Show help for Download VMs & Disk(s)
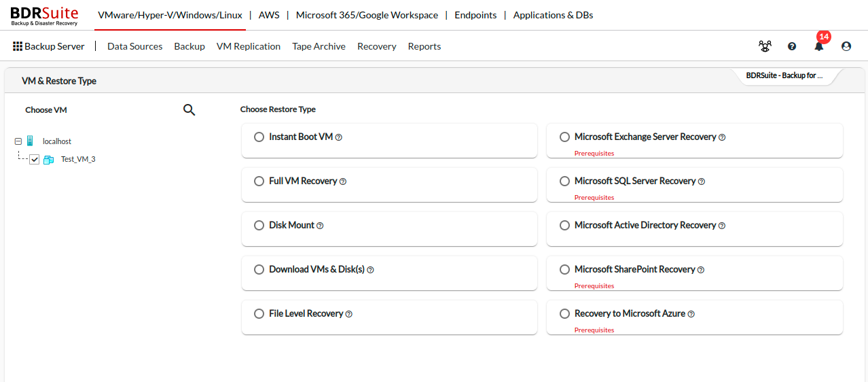Image resolution: width=868 pixels, height=382 pixels. tap(371, 270)
